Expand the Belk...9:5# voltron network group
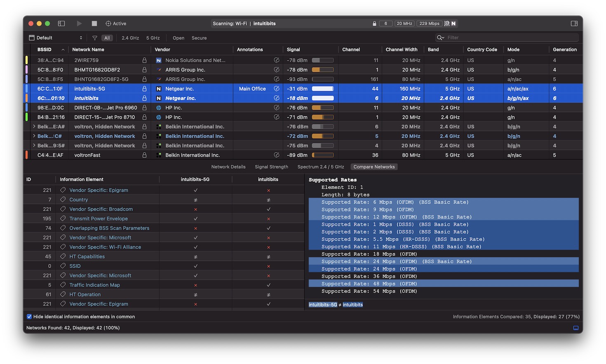 [34, 146]
